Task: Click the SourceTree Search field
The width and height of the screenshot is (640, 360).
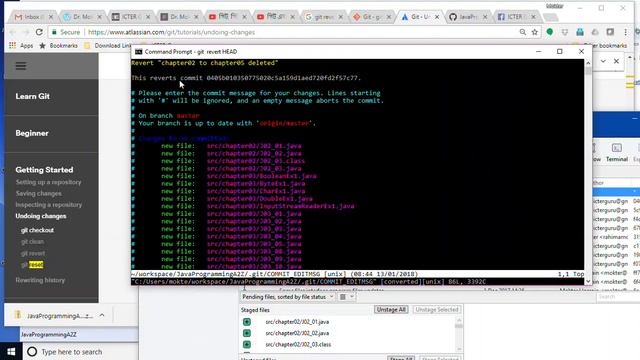Action: [618, 297]
